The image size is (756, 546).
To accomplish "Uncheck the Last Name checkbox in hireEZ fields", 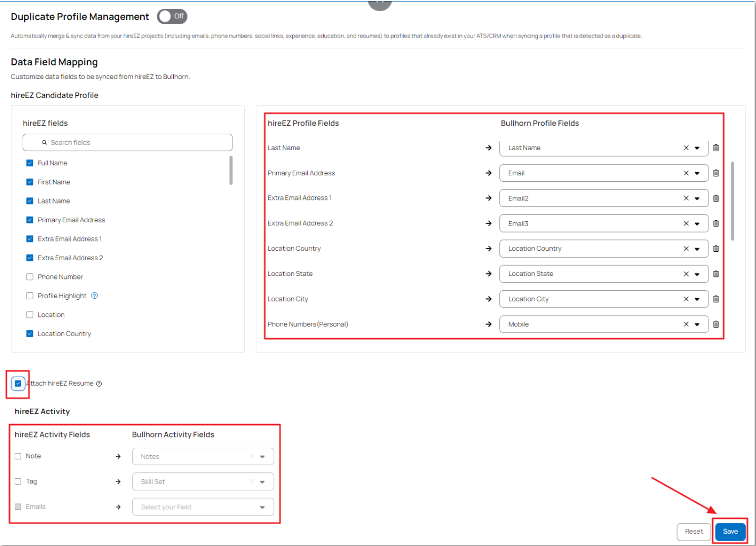I will [x=30, y=201].
